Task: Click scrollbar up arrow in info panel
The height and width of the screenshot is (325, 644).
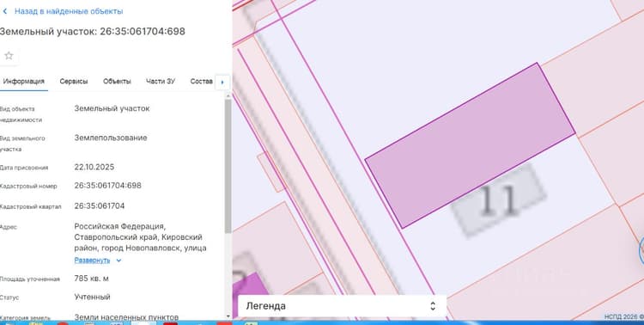Action: click(228, 95)
